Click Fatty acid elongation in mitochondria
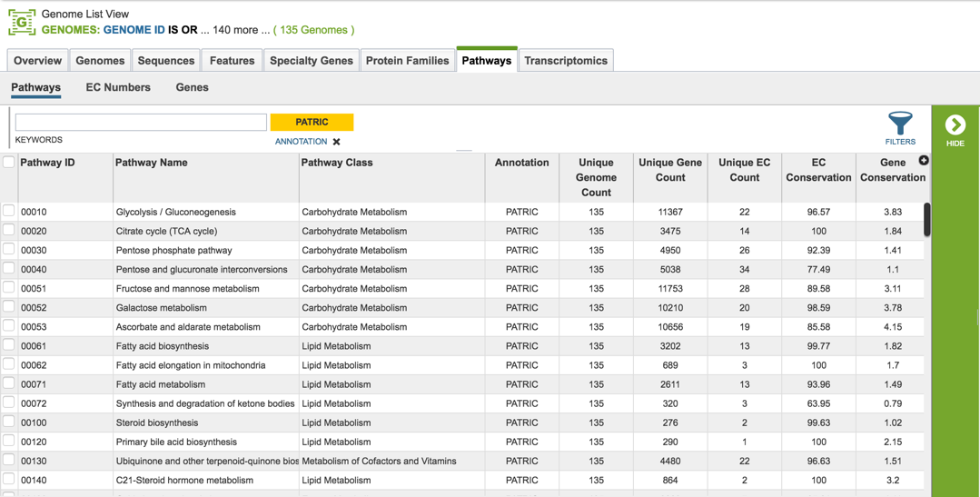This screenshot has width=980, height=497. pos(191,365)
